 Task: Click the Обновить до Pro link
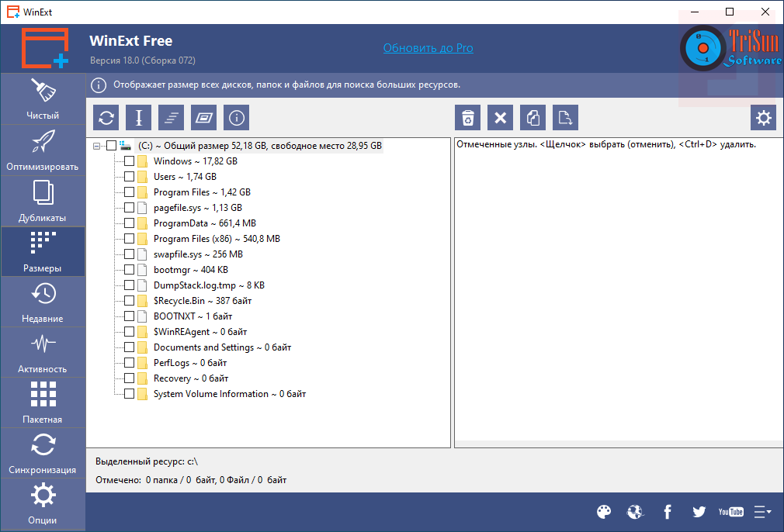[x=428, y=48]
